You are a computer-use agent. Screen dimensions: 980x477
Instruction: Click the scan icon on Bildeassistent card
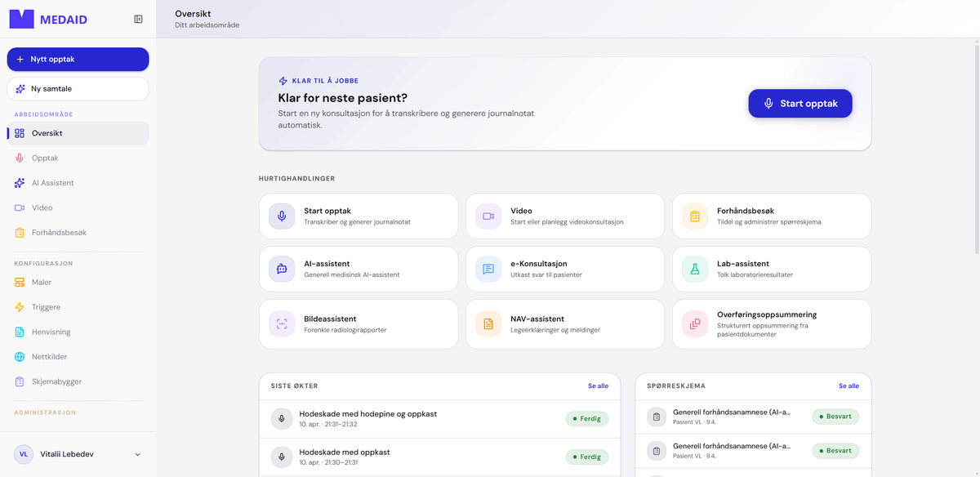pyautogui.click(x=282, y=323)
